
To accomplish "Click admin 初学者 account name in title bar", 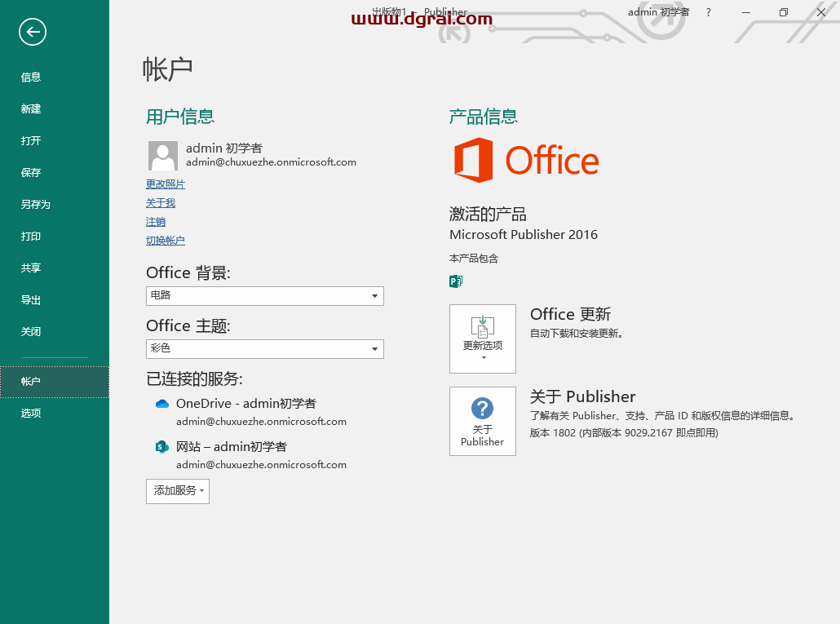I will click(658, 12).
